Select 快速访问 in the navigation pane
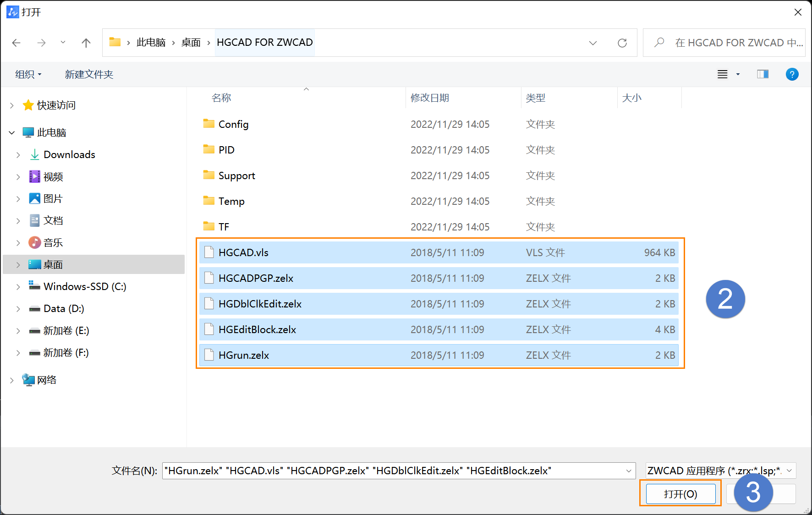 click(x=56, y=105)
